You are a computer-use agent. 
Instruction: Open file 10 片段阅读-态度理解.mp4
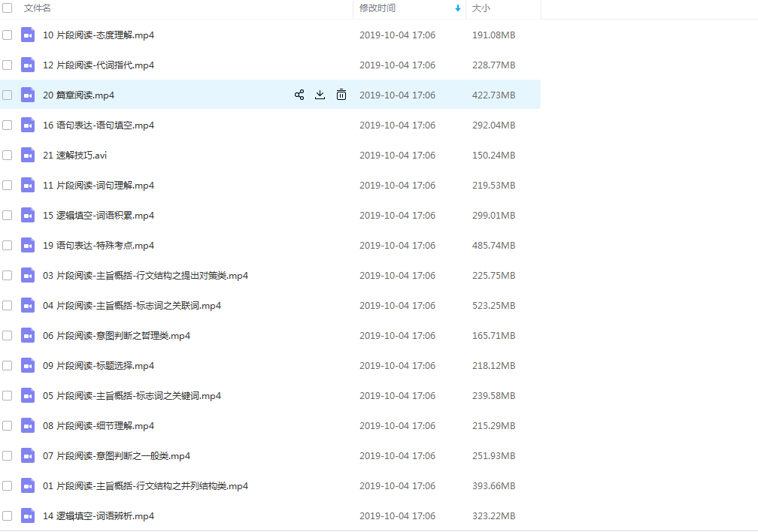(x=98, y=35)
